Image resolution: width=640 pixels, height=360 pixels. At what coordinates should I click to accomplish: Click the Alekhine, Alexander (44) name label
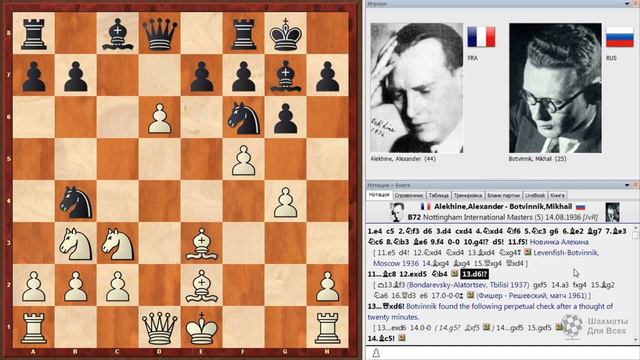click(x=402, y=159)
